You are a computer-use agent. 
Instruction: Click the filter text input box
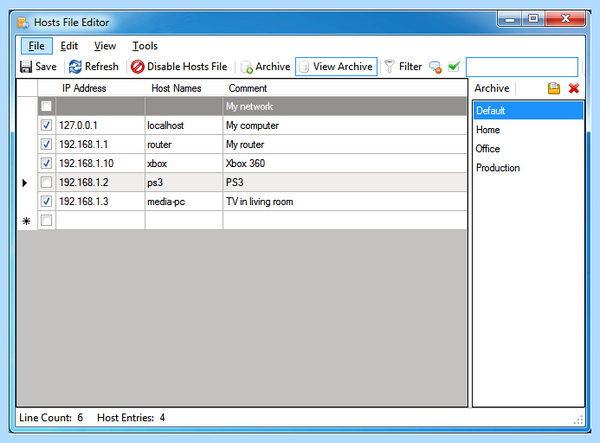click(522, 67)
